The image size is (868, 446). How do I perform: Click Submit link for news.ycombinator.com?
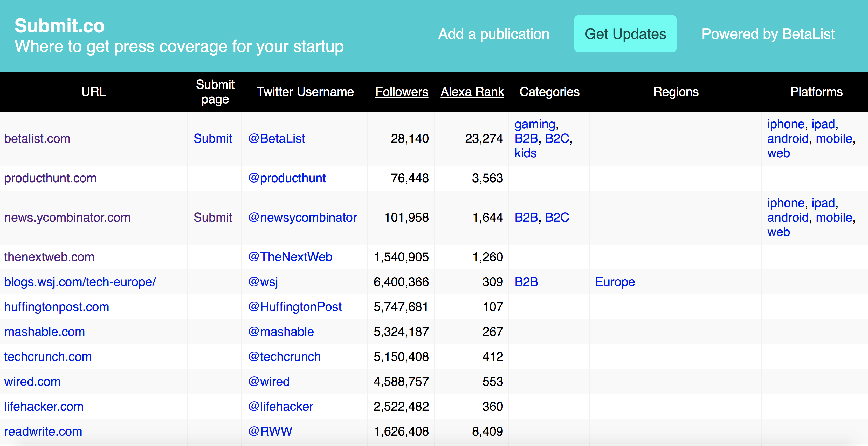(x=213, y=218)
